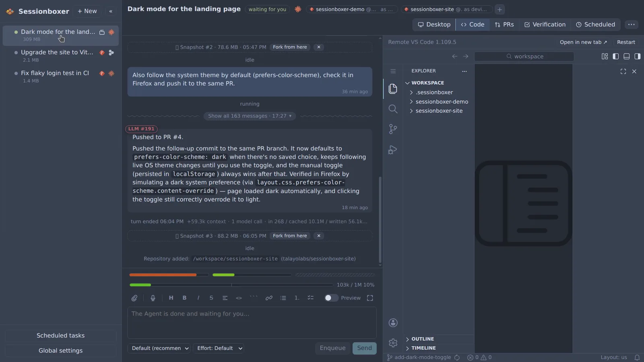Click the attach file paperclip icon

[134, 298]
